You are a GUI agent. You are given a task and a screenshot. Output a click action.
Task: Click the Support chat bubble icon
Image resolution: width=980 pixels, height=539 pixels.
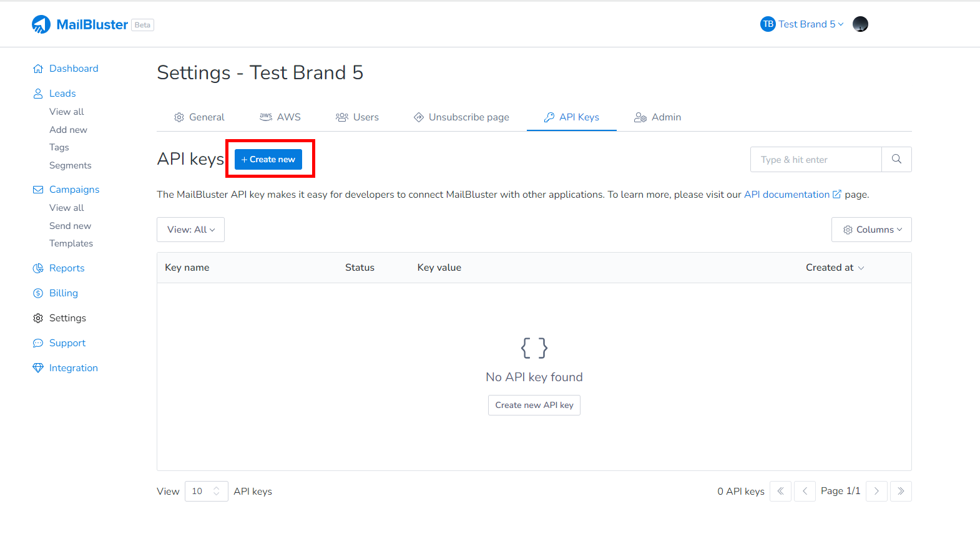pos(38,343)
